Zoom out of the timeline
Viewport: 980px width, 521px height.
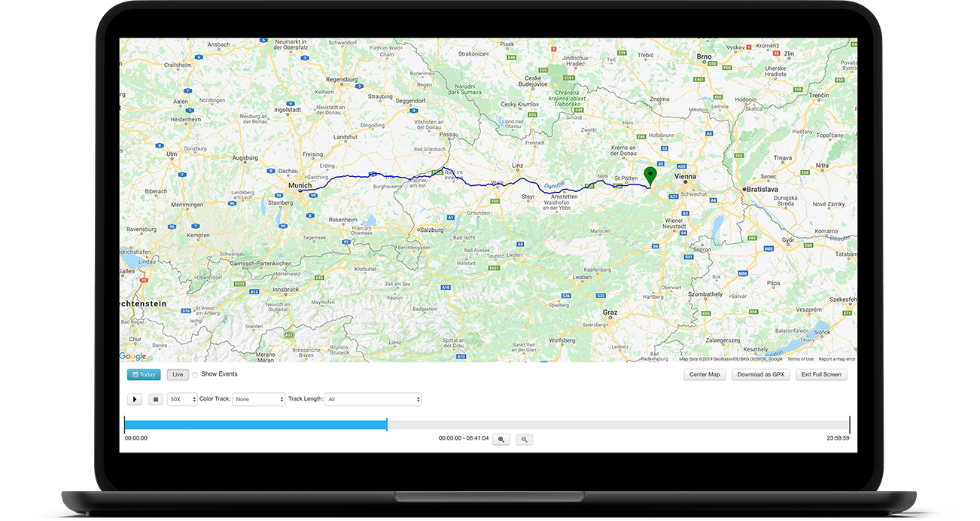(x=525, y=439)
